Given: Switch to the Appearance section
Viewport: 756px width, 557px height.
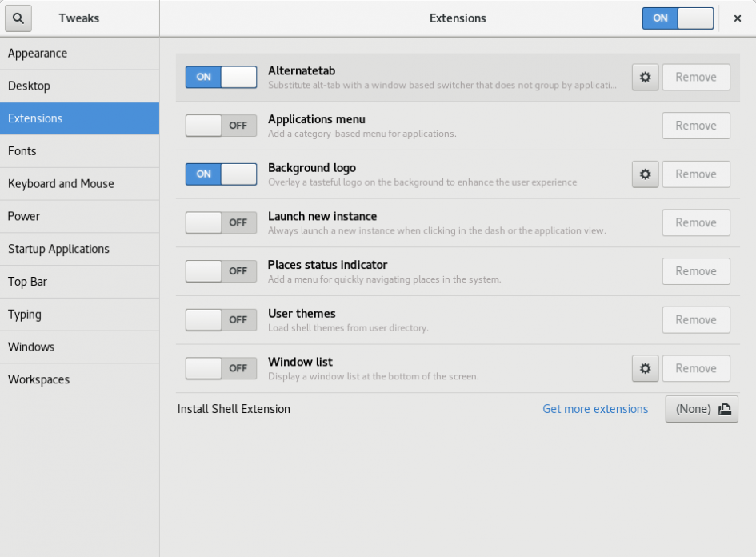Looking at the screenshot, I should tap(38, 53).
